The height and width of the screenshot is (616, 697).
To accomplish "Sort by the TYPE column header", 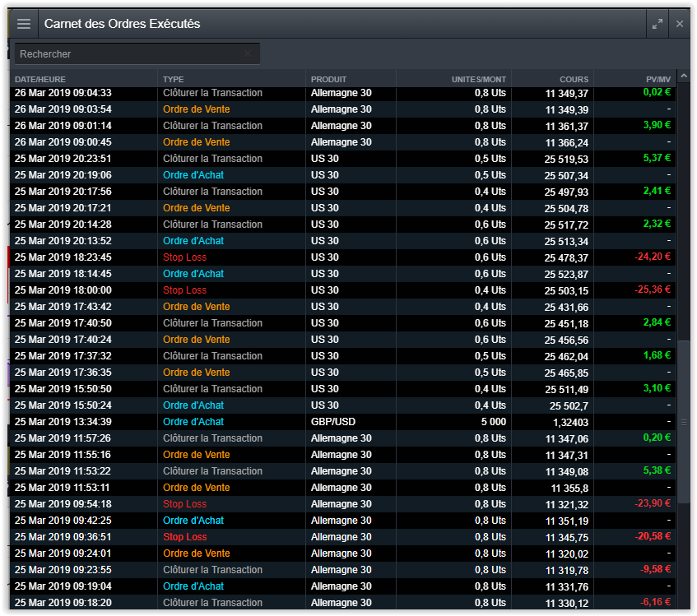I will [x=174, y=79].
